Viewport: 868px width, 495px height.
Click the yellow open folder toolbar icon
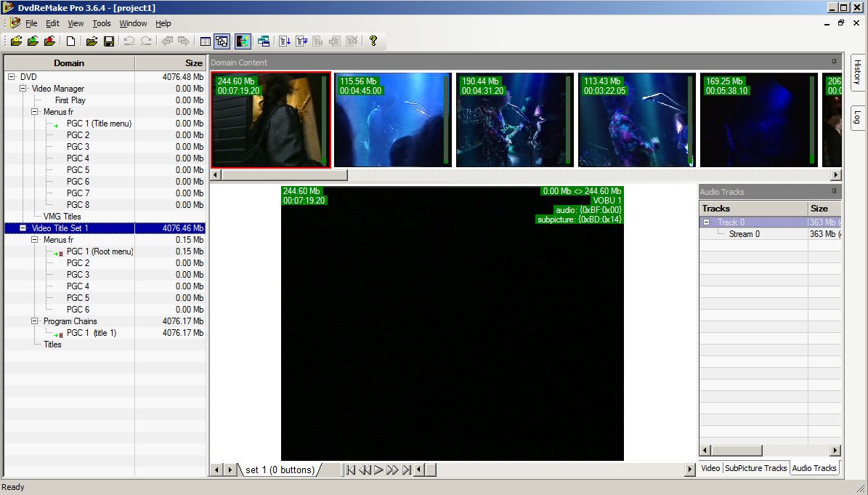click(x=92, y=41)
